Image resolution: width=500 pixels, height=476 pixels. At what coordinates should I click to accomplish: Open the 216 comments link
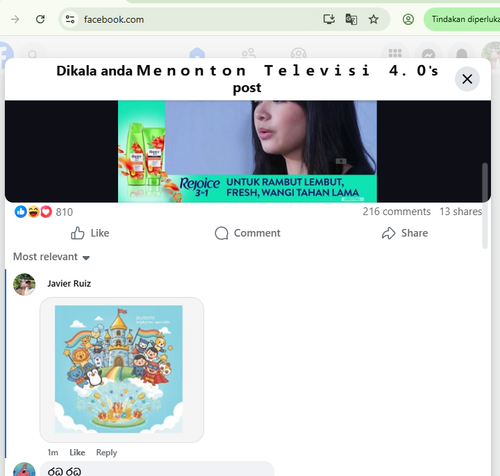pos(397,211)
